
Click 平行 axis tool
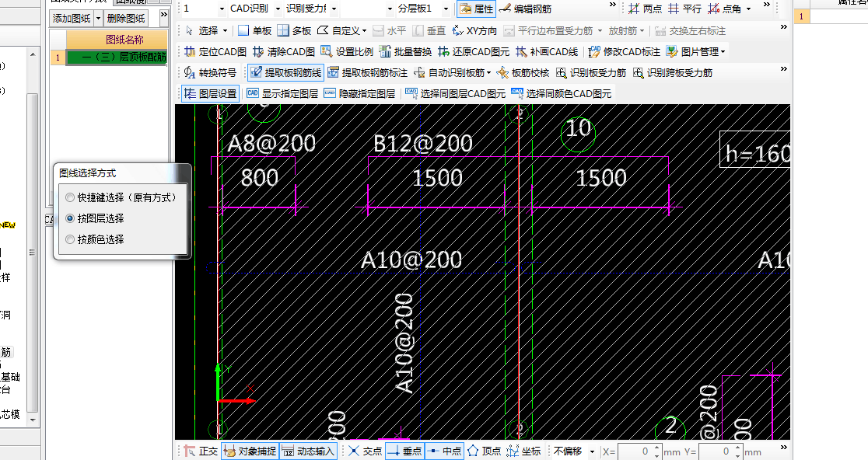click(684, 9)
